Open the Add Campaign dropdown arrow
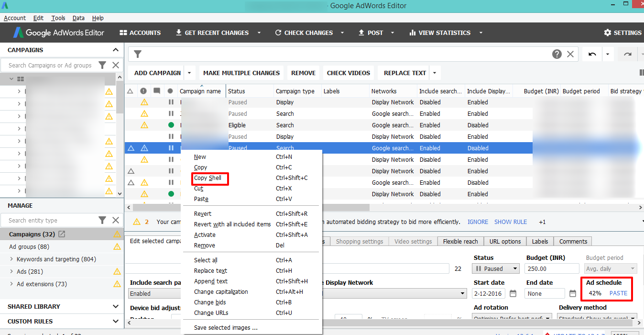 [x=189, y=73]
